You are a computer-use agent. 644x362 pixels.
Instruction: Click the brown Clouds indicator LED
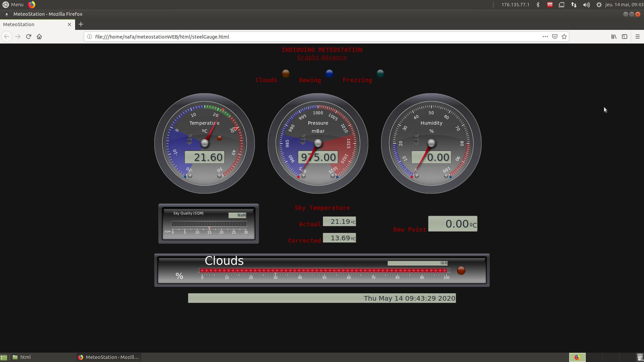[286, 73]
